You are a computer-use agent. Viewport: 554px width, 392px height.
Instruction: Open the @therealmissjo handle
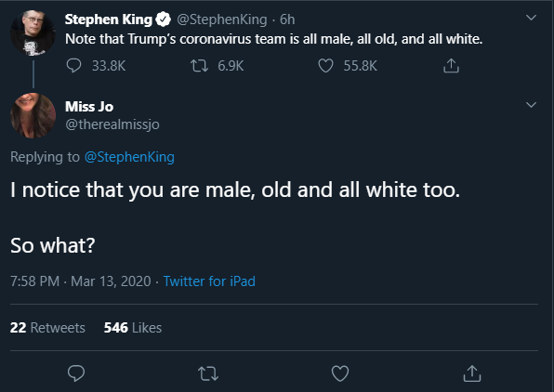click(112, 124)
